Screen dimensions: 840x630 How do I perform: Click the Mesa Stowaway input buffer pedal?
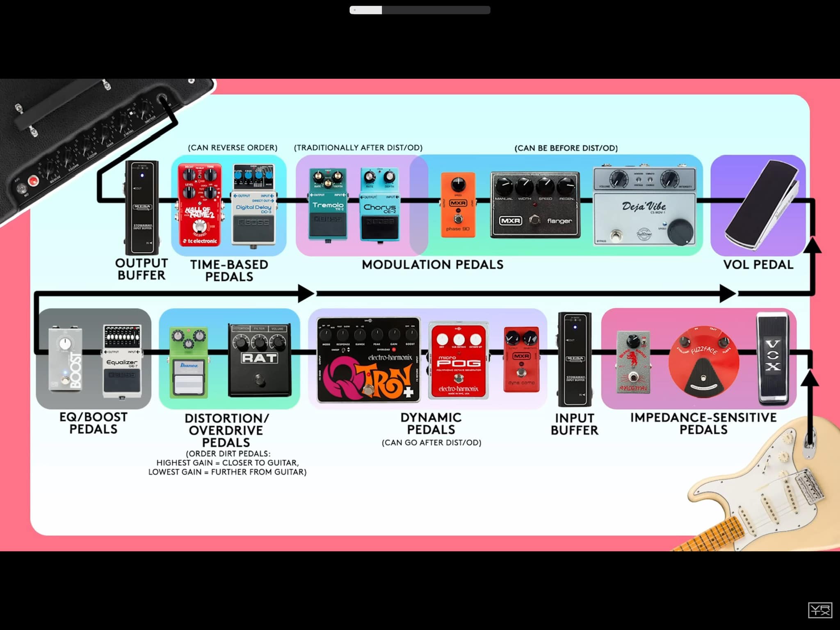(x=575, y=360)
